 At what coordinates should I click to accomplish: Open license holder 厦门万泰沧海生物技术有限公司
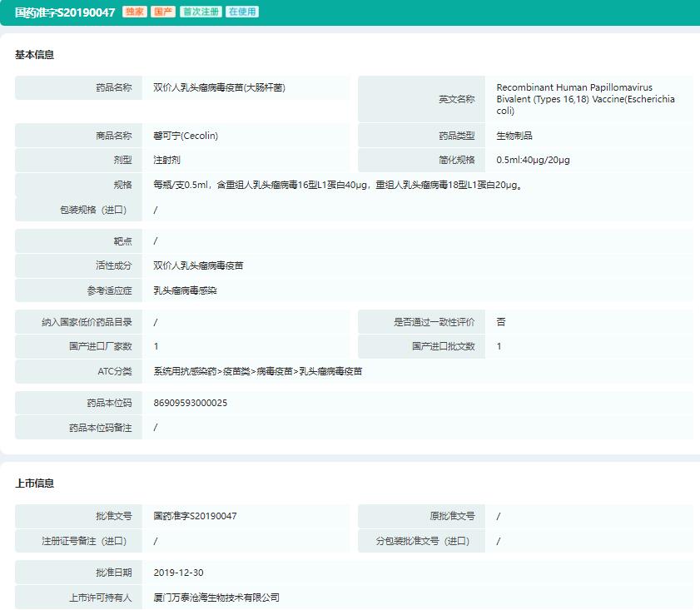216,598
